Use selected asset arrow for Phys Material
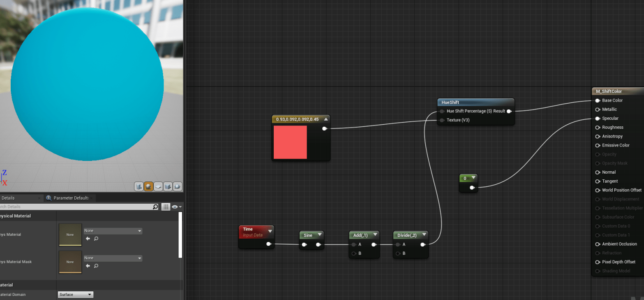Viewport: 644px width, 300px height. (88, 238)
